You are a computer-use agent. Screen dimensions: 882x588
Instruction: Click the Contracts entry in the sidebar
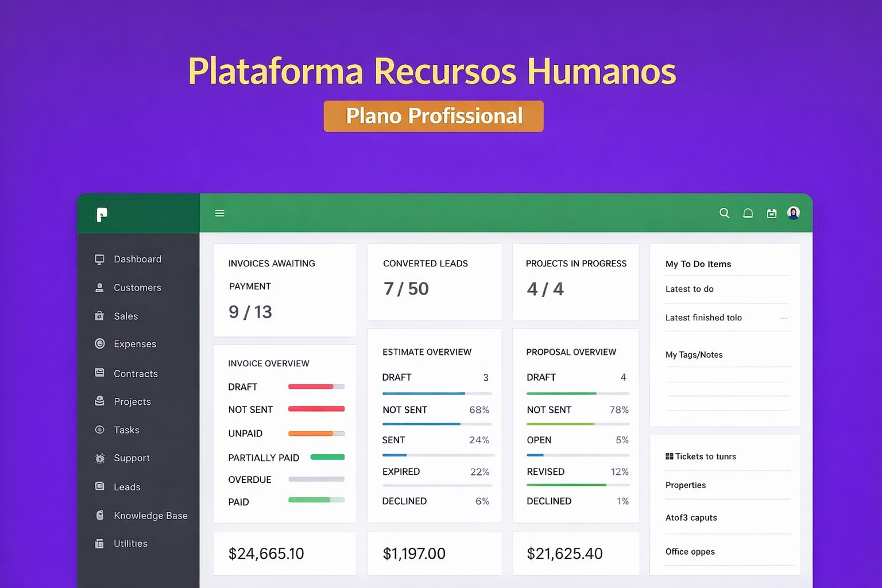99,373
